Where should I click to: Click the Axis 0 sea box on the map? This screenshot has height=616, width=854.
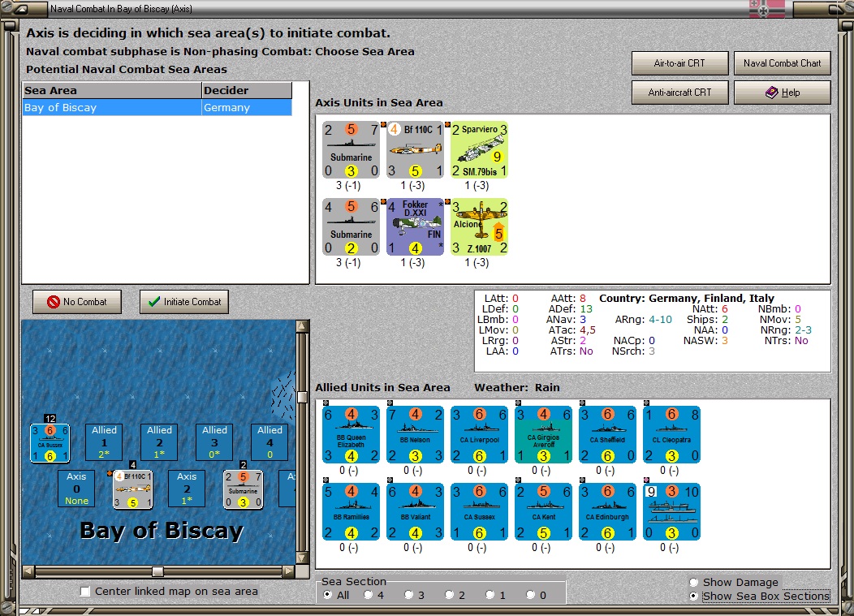coord(76,488)
